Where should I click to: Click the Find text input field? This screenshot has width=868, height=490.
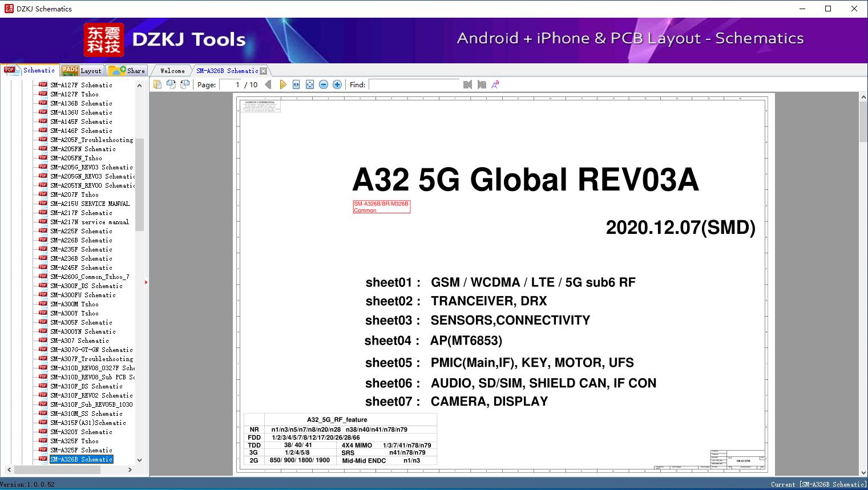tap(414, 84)
